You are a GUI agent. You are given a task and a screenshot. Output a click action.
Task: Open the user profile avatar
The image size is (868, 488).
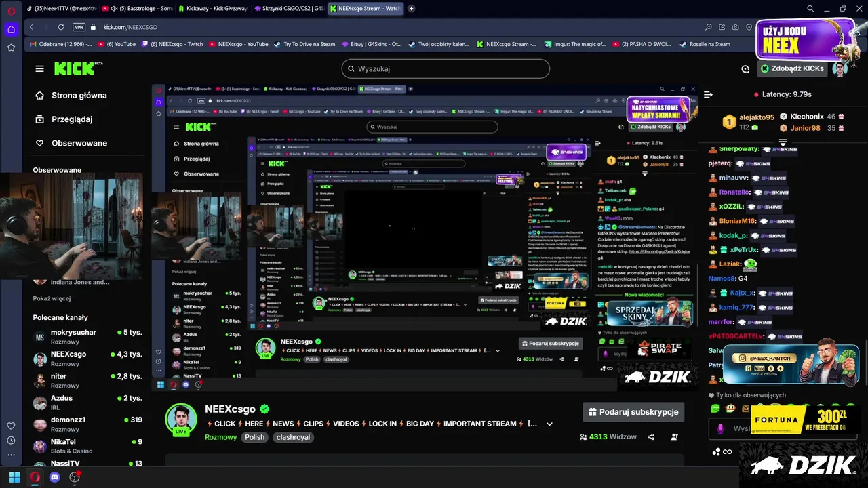tap(840, 68)
